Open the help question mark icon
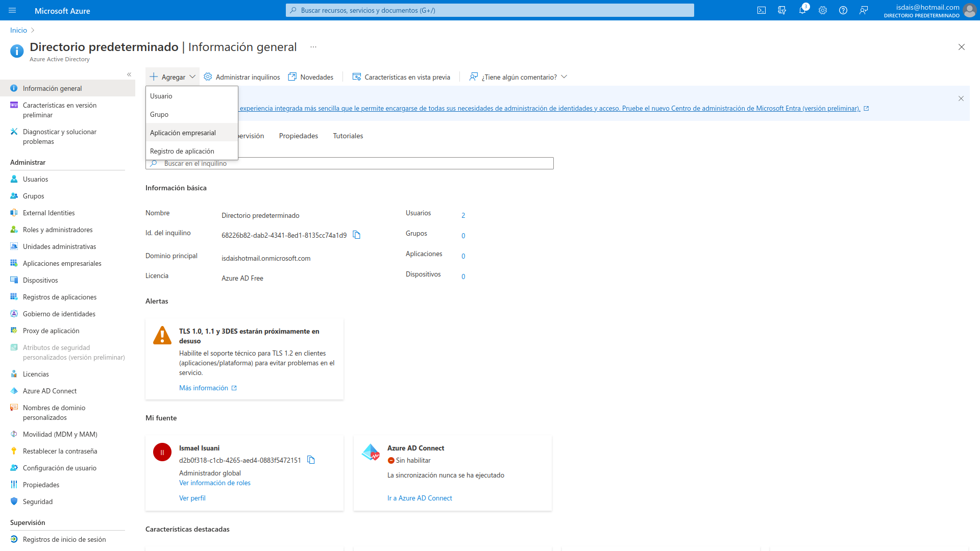The height and width of the screenshot is (551, 980). pos(843,10)
